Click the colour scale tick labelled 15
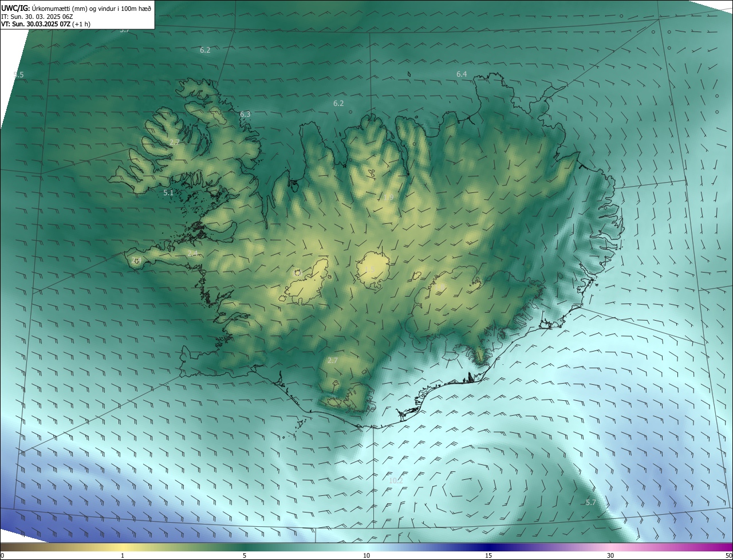Image resolution: width=733 pixels, height=560 pixels. tap(488, 556)
